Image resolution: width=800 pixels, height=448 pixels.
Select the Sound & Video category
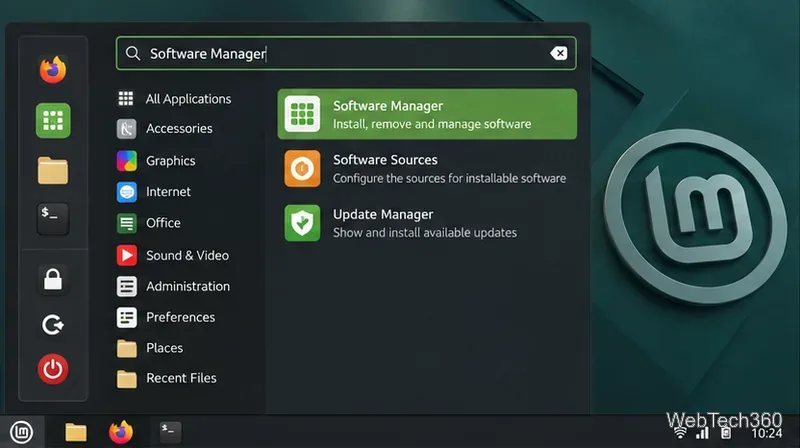coord(172,255)
